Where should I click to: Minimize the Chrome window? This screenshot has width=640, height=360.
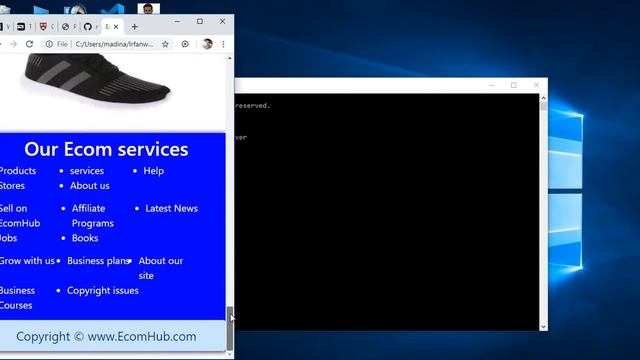177,21
